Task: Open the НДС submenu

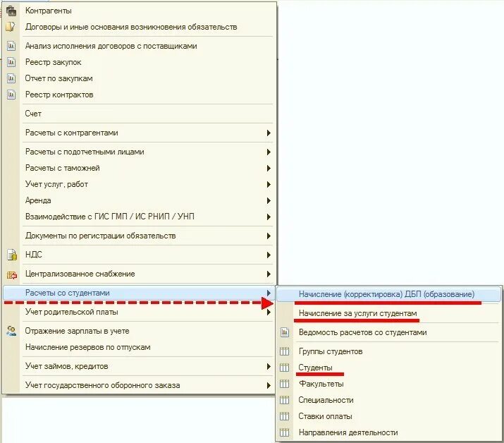Action: [x=139, y=255]
